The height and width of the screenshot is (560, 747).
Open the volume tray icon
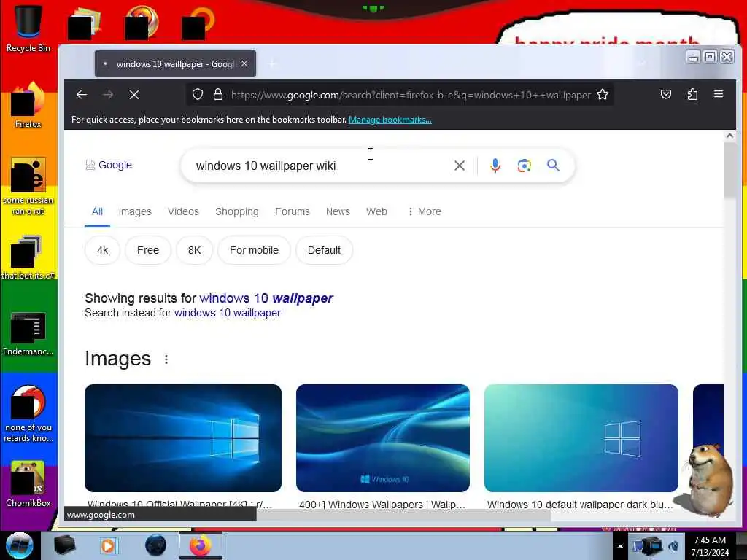[673, 546]
